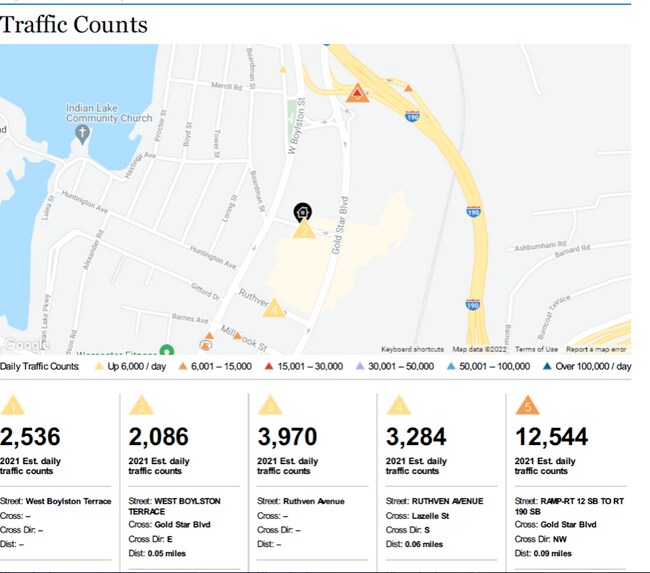The image size is (650, 573).
Task: Click the large orange traffic marker on the ramp
Action: tap(357, 93)
